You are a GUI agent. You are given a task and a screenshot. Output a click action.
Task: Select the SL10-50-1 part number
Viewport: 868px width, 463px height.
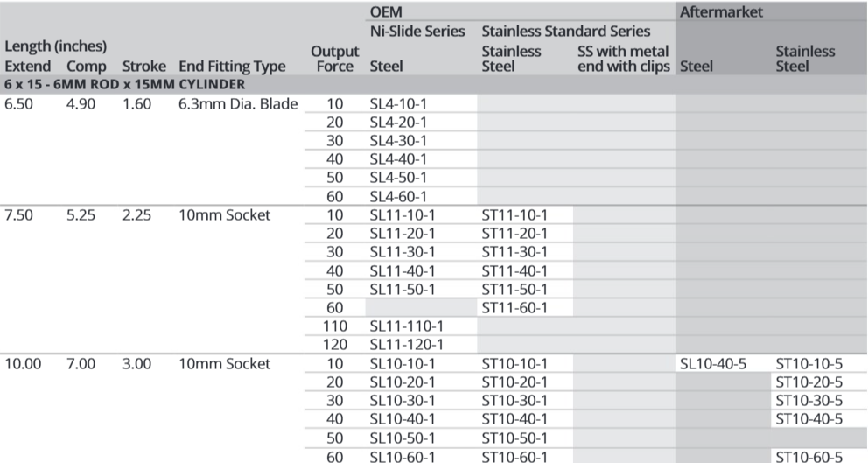point(402,438)
